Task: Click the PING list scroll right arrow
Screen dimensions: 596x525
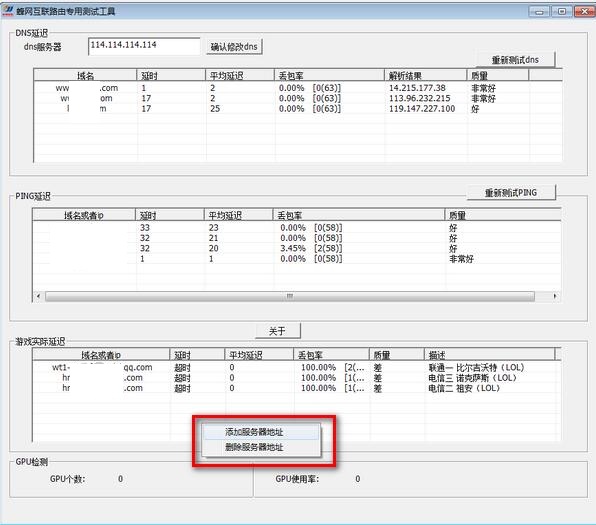Action: tap(555, 296)
